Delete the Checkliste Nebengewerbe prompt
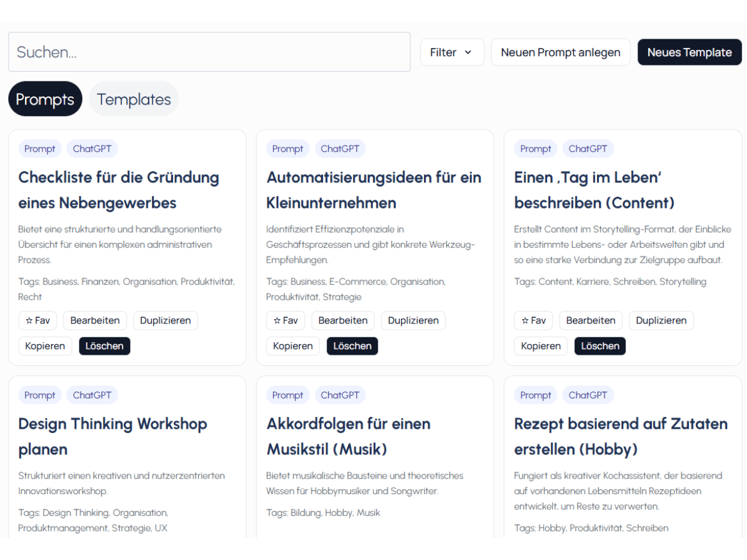 pos(105,346)
